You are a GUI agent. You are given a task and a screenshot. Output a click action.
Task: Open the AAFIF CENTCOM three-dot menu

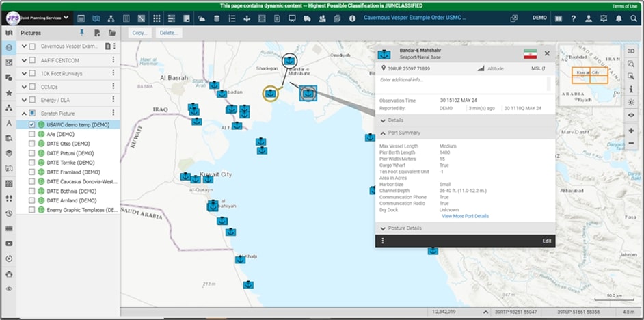point(113,60)
